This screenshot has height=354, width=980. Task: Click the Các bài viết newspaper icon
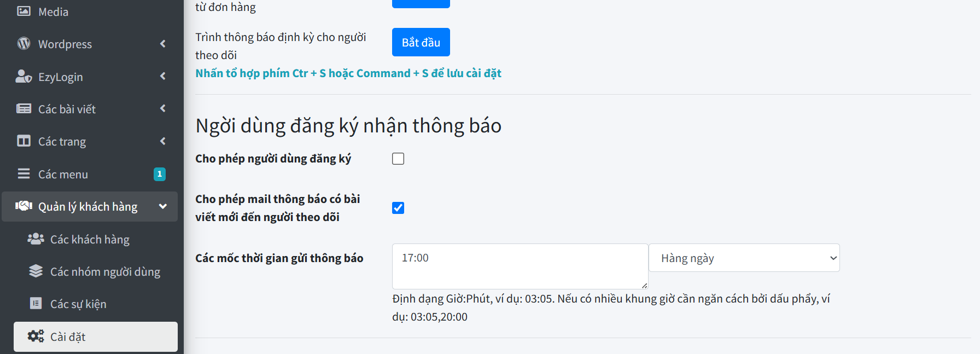point(24,108)
